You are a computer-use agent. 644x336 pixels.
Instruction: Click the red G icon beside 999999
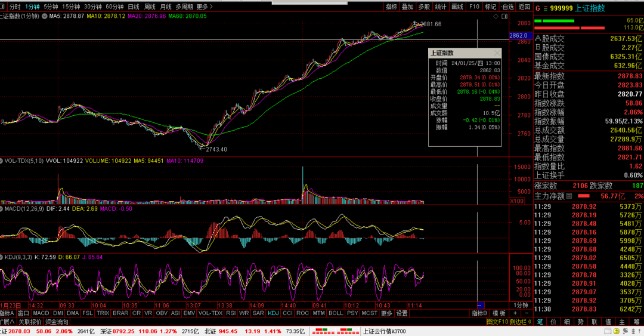click(538, 8)
